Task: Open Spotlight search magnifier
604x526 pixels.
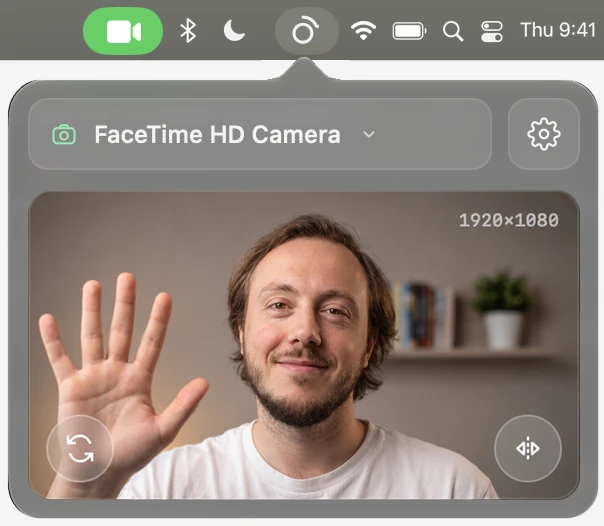Action: [x=453, y=31]
